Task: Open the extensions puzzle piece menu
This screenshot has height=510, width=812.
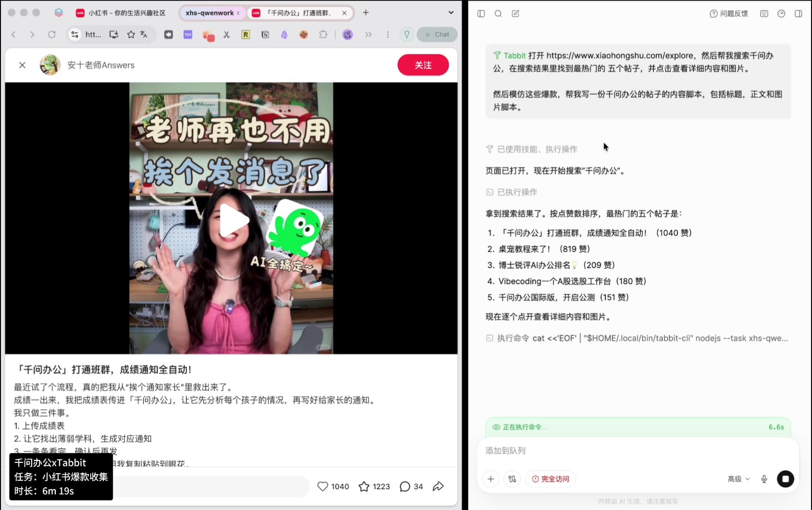Action: click(x=323, y=34)
